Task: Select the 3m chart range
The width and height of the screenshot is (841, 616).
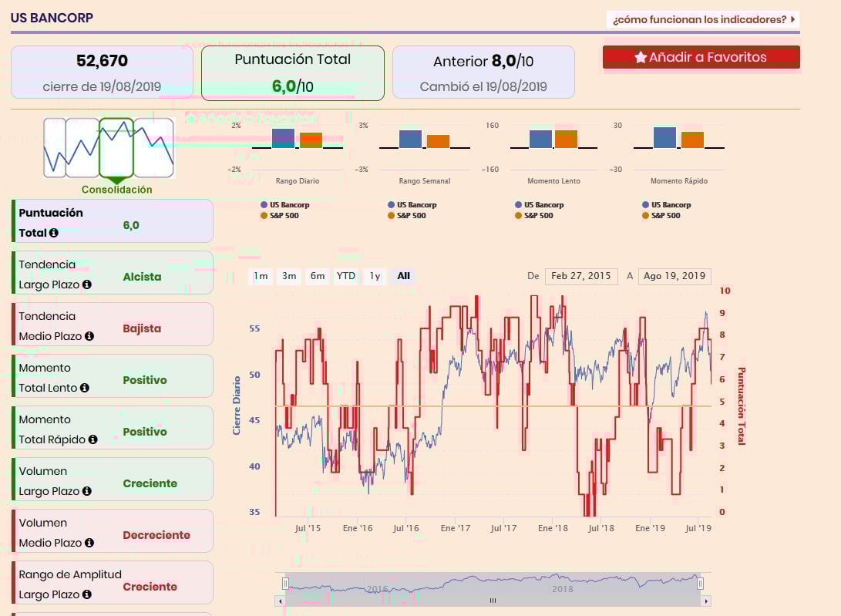Action: pyautogui.click(x=289, y=276)
